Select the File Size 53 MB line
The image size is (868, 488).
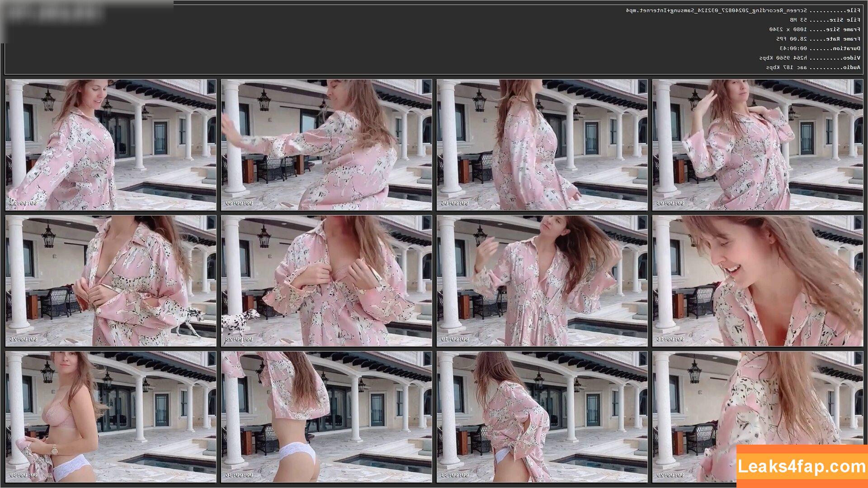(825, 20)
